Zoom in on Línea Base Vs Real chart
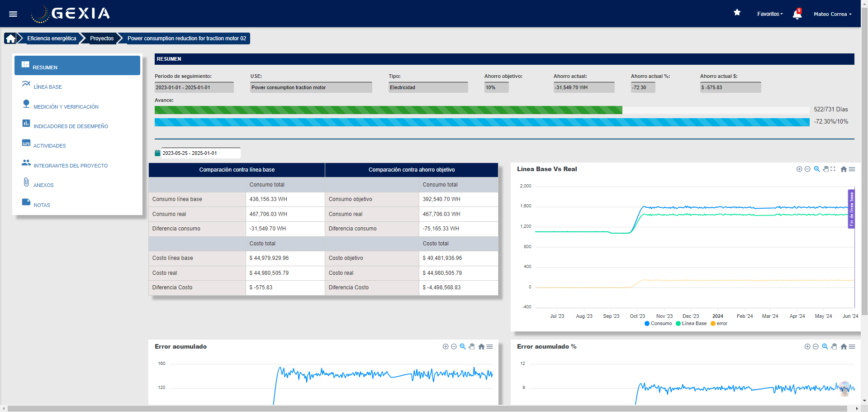868x412 pixels. point(799,169)
